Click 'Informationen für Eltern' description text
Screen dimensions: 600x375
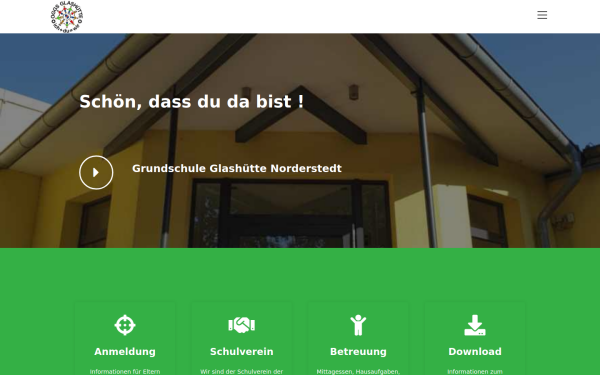pos(125,371)
